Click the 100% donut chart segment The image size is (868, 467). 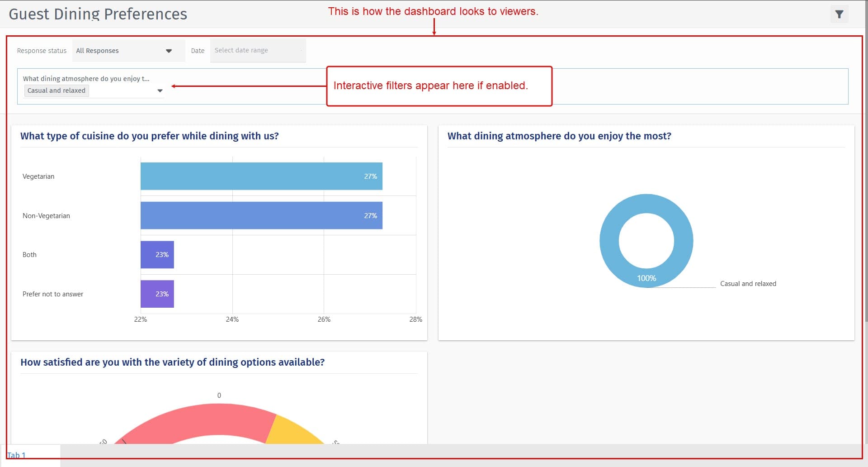point(646,278)
